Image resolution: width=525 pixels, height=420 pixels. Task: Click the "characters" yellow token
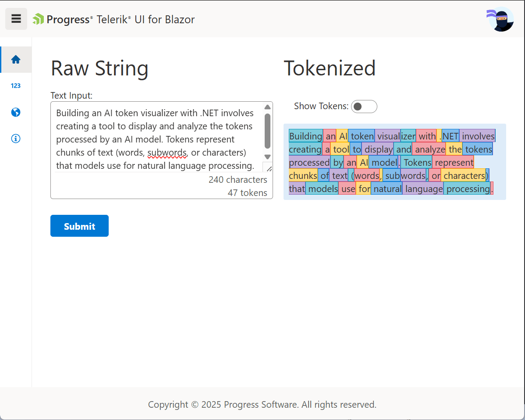tap(464, 176)
